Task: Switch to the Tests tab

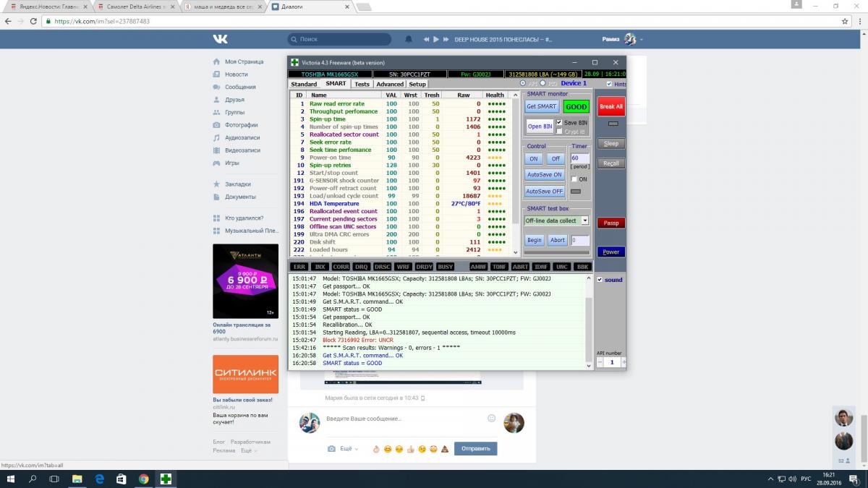Action: pos(362,84)
